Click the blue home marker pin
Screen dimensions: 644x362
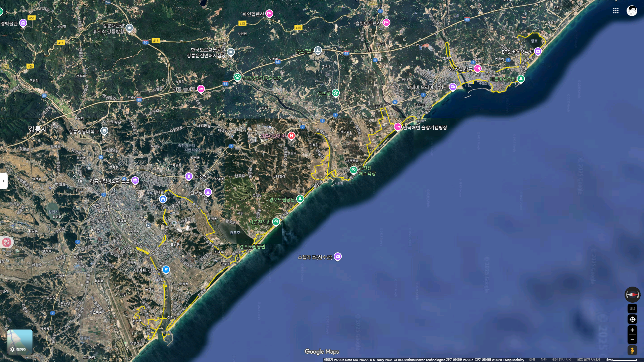click(163, 199)
